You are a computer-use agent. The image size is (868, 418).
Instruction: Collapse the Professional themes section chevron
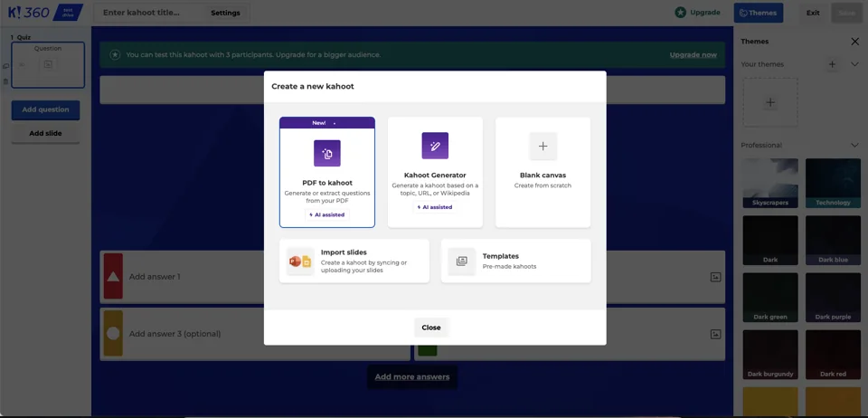point(854,145)
